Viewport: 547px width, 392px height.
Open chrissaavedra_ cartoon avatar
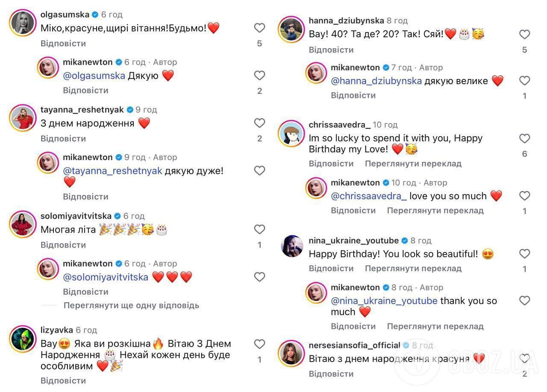[291, 133]
